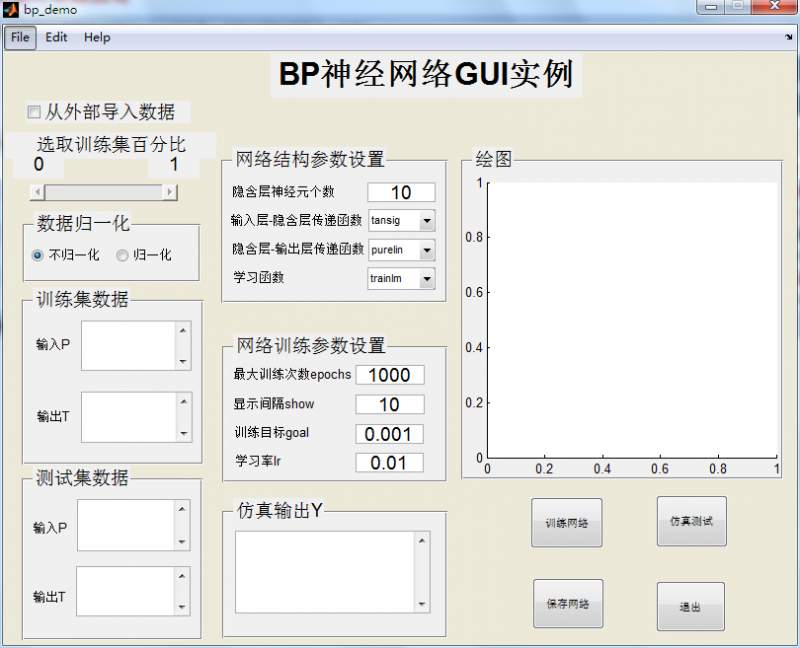800x648 pixels.
Task: Click the 仿真测试 button
Action: point(692,521)
